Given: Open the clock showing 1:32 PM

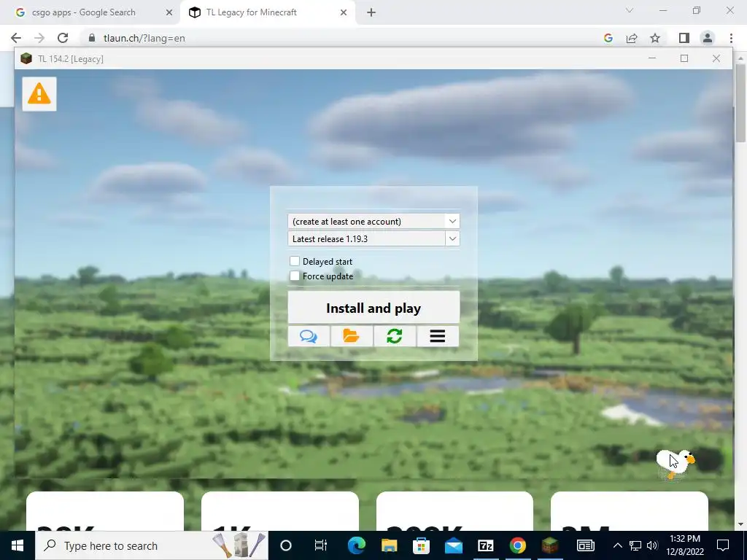Looking at the screenshot, I should coord(685,545).
